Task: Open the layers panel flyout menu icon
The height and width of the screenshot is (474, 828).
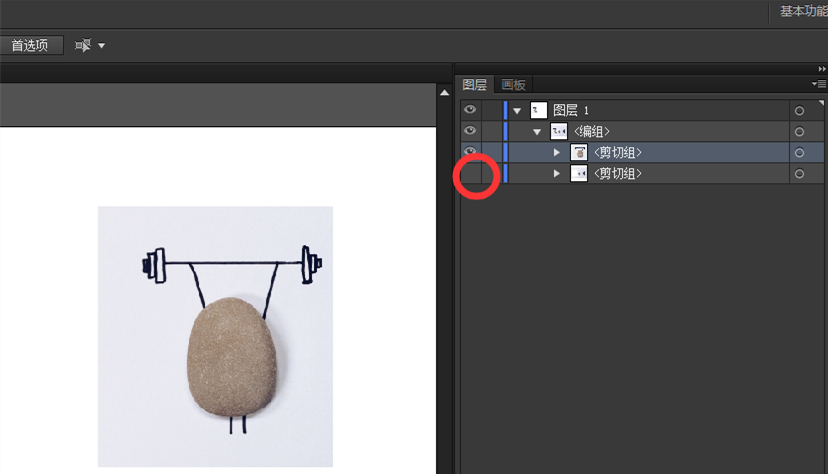Action: [x=819, y=85]
